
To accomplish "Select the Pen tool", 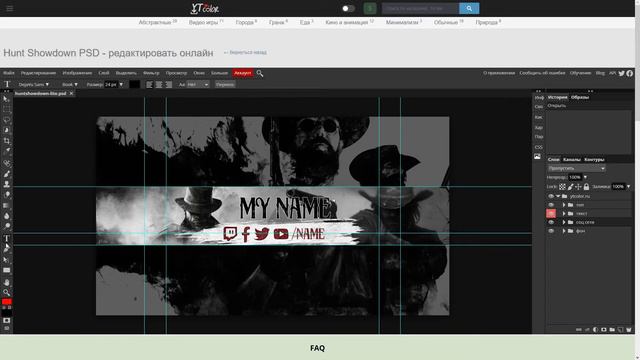I will tap(7, 249).
